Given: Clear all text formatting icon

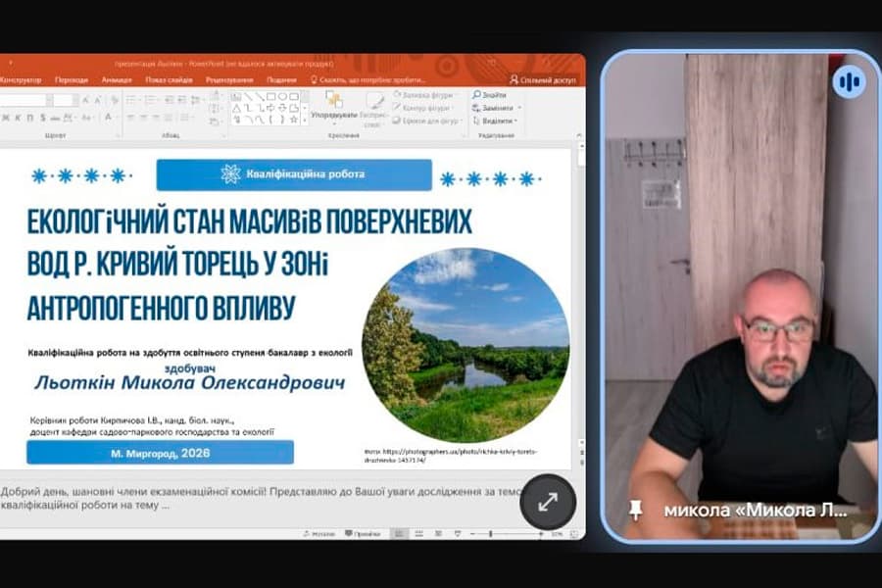Looking at the screenshot, I should (115, 100).
